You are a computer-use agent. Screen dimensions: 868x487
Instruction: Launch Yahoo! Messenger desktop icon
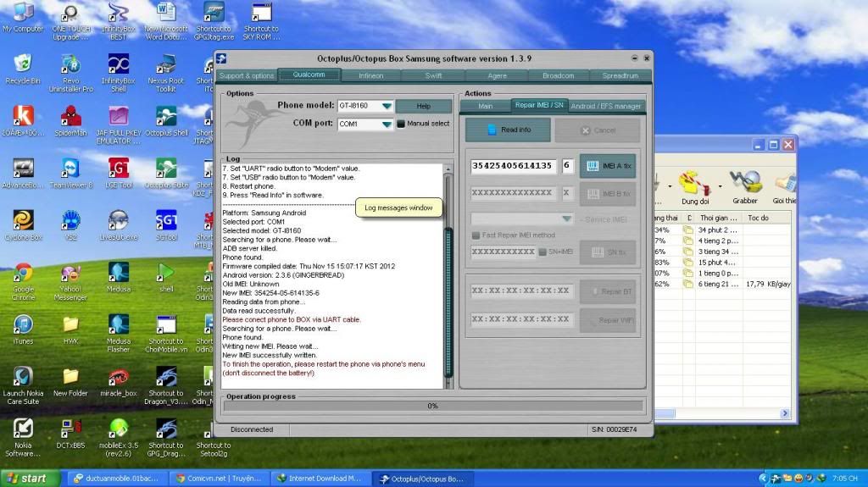click(x=71, y=281)
